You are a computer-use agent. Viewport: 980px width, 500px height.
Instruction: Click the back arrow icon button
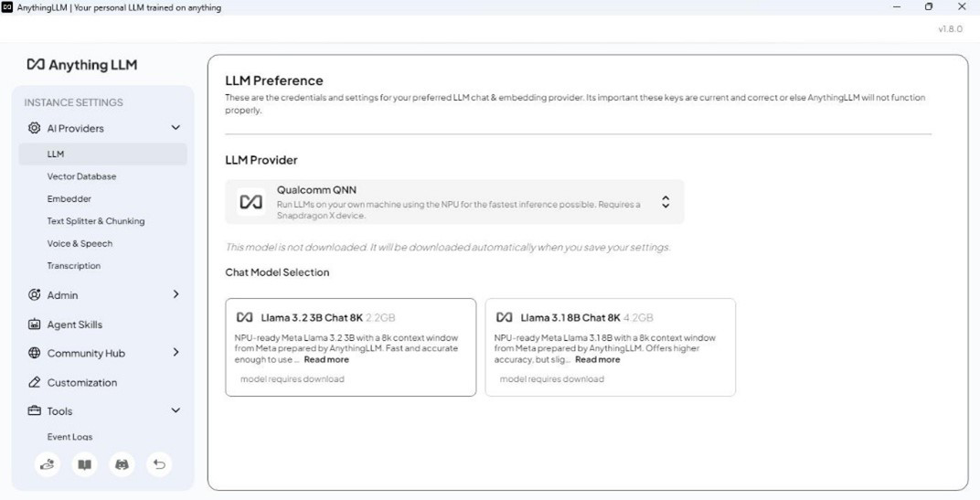pyautogui.click(x=159, y=464)
